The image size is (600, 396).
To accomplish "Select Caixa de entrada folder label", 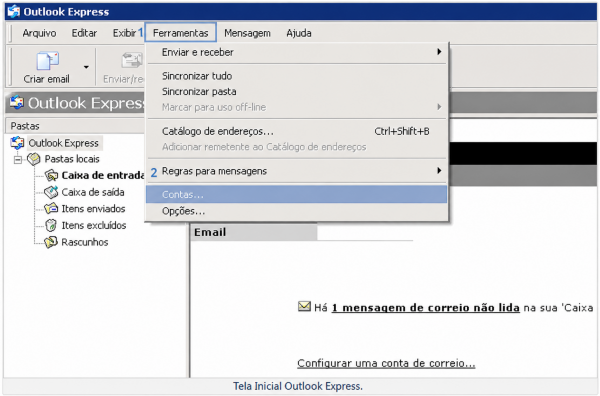I will pos(103,175).
